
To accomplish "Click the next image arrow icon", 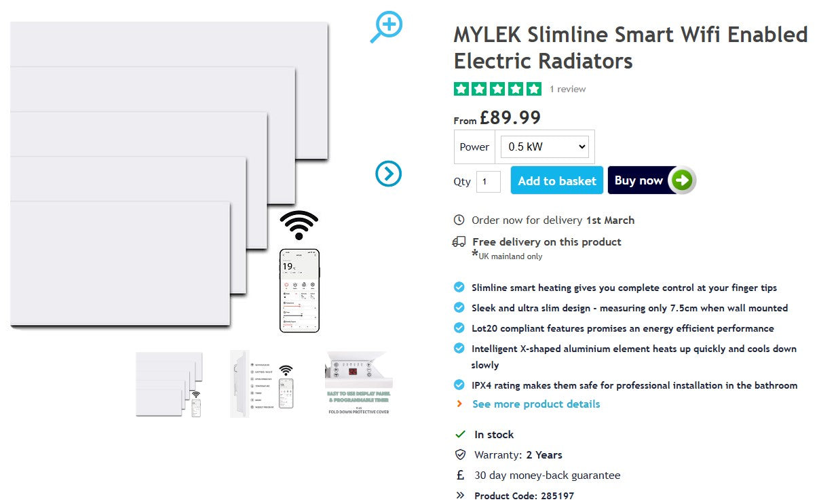I will pos(388,174).
